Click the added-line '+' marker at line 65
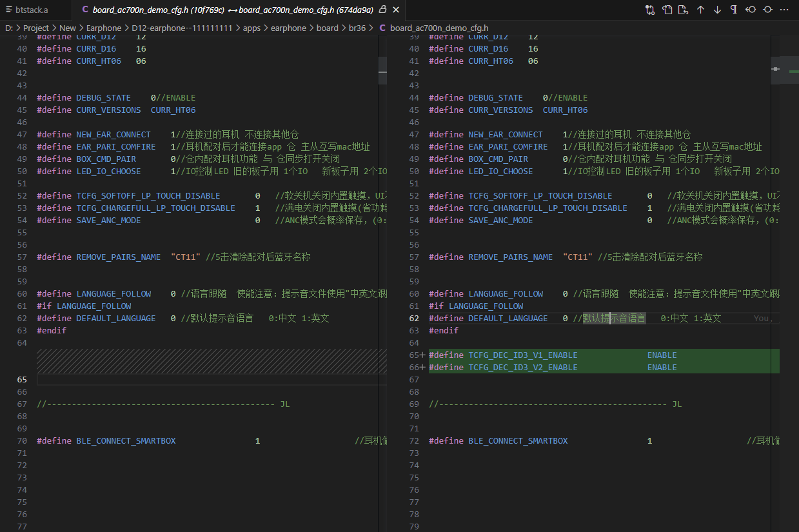The image size is (799, 532). [422, 355]
